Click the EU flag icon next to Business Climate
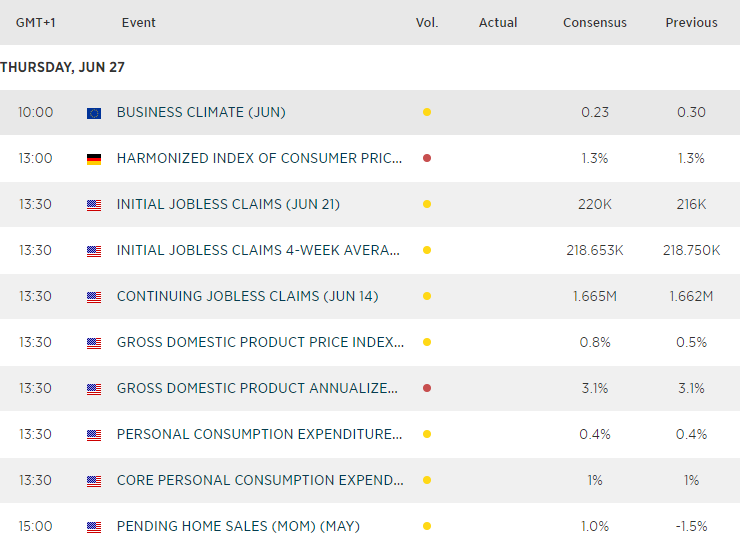This screenshot has height=553, width=740. coord(94,113)
